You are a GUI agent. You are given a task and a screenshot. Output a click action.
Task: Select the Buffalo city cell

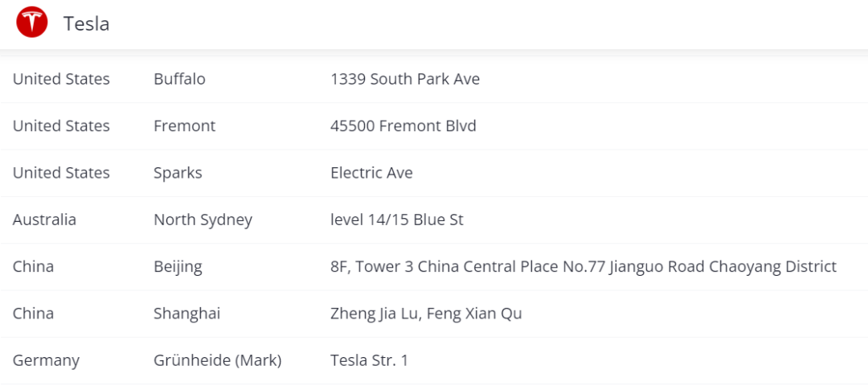(179, 79)
